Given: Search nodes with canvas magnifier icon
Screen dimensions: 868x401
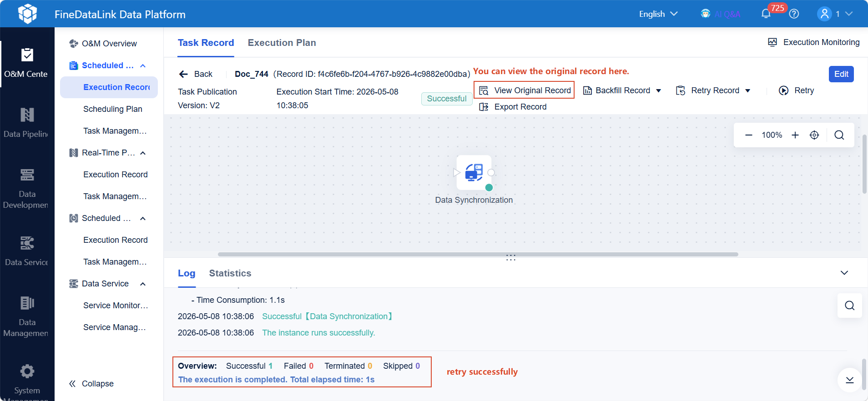Looking at the screenshot, I should (x=839, y=135).
